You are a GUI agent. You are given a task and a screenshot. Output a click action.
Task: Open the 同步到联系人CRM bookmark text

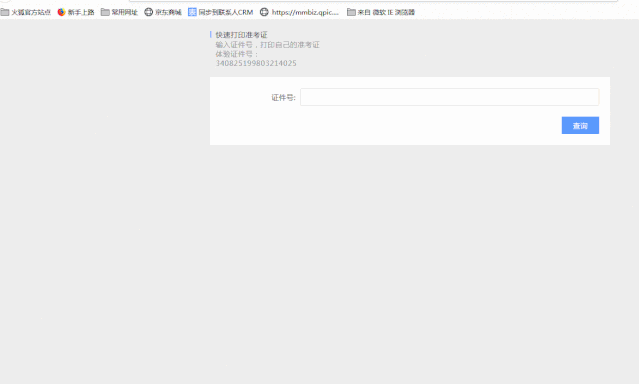pyautogui.click(x=226, y=12)
